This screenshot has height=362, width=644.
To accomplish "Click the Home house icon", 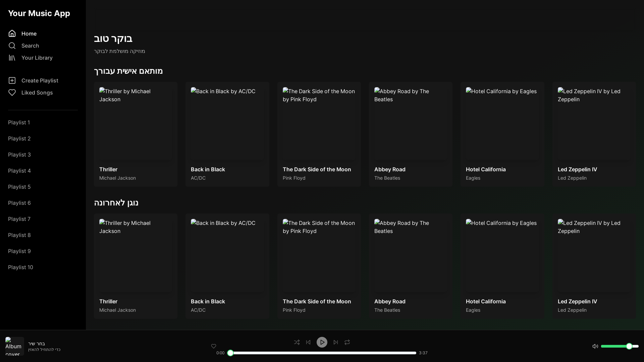I will (x=12, y=34).
